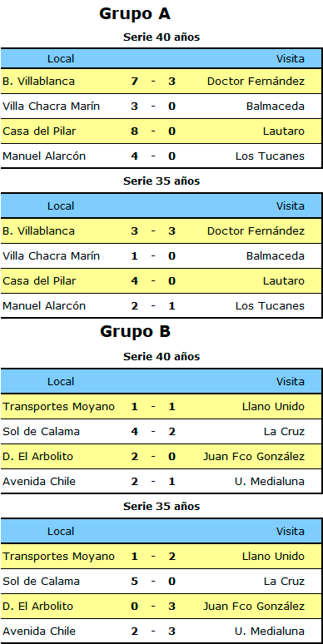Viewport: 323px width, 644px height.
Task: Click Los Tucanes in Grupo A Serie 40
Action: (x=270, y=156)
